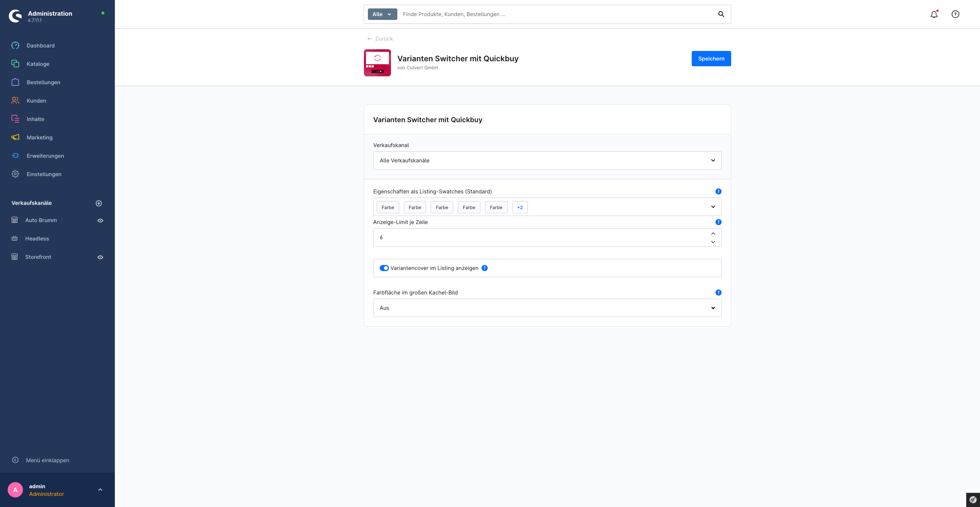
Task: Click the Speichern button
Action: pyautogui.click(x=711, y=59)
